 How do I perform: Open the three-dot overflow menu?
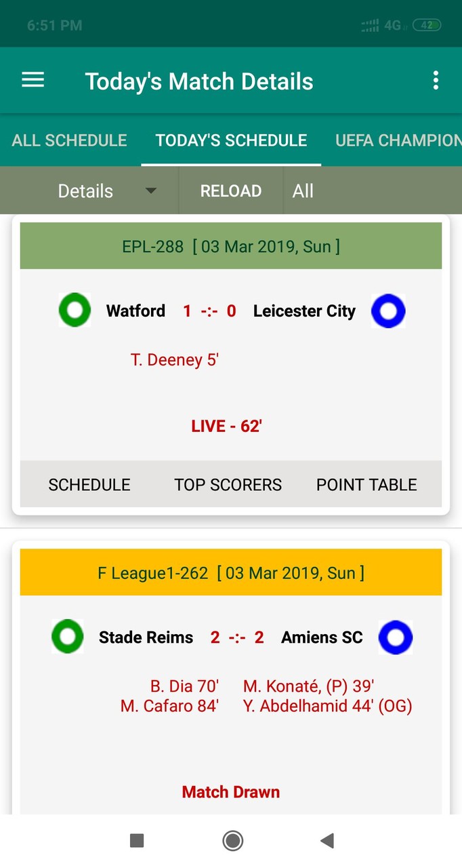(x=436, y=79)
